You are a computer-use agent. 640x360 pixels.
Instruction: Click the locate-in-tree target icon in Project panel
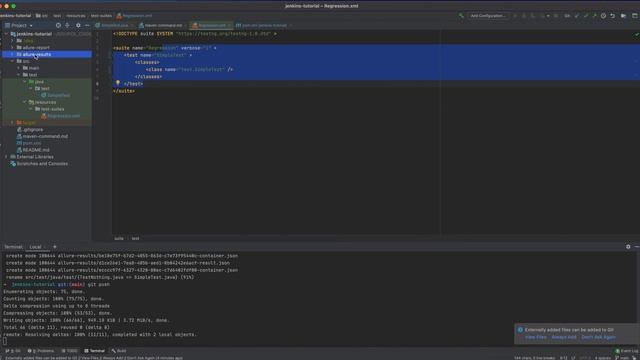(58, 25)
